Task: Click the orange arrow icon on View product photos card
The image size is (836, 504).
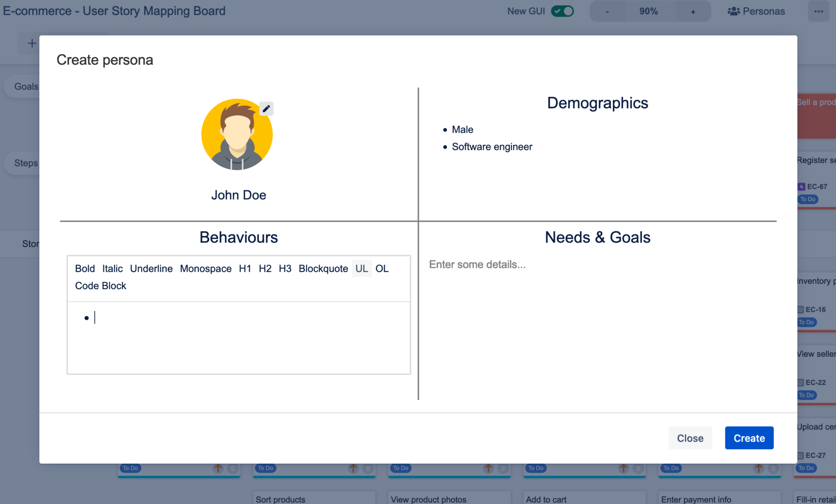Action: (488, 468)
